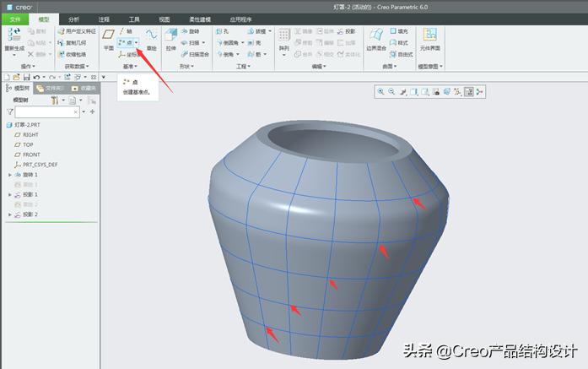Click the 投影 (Project) button in edit group
The height and width of the screenshot is (369, 588).
[x=348, y=31]
